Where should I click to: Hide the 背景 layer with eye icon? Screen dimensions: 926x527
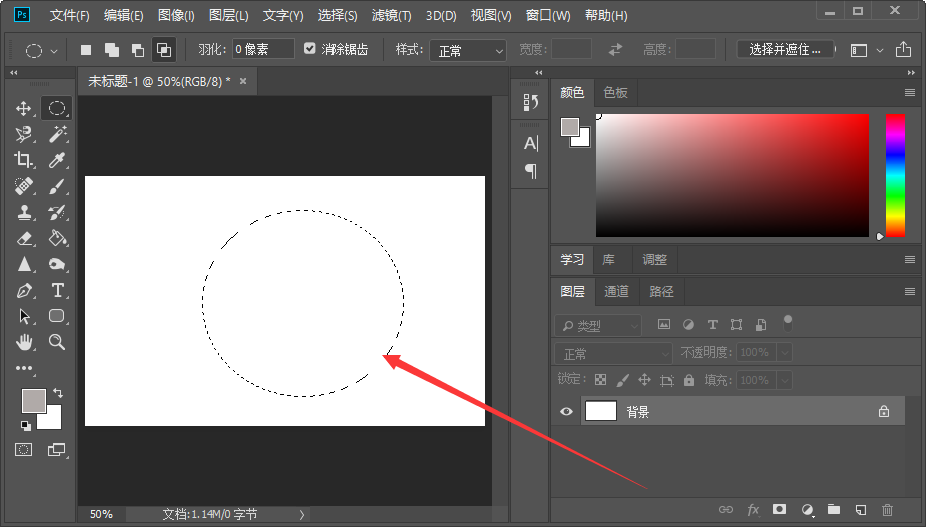tap(567, 411)
